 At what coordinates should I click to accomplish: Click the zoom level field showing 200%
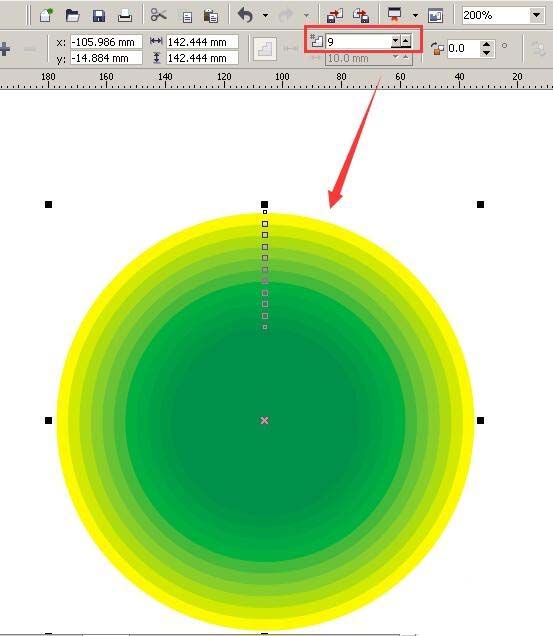(x=495, y=15)
